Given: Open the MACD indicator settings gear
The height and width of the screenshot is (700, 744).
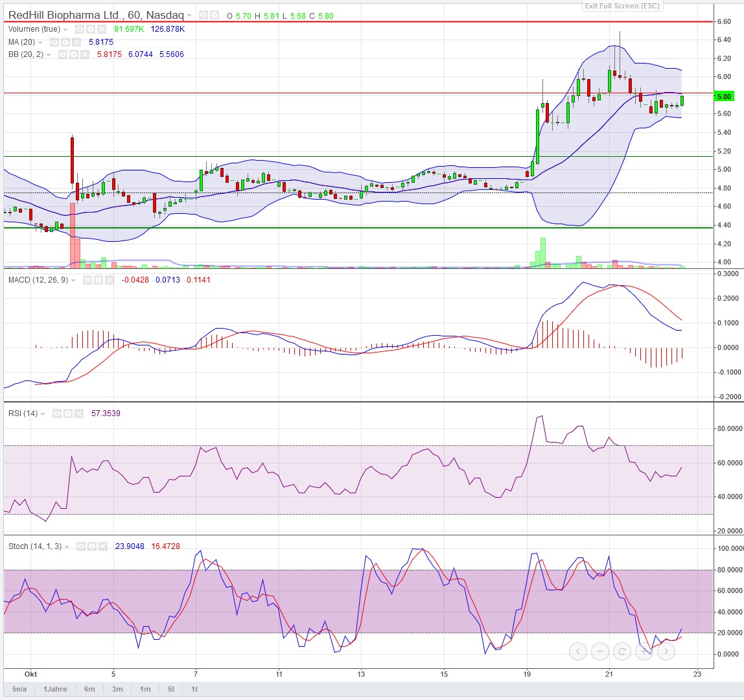Looking at the screenshot, I should click(x=99, y=281).
